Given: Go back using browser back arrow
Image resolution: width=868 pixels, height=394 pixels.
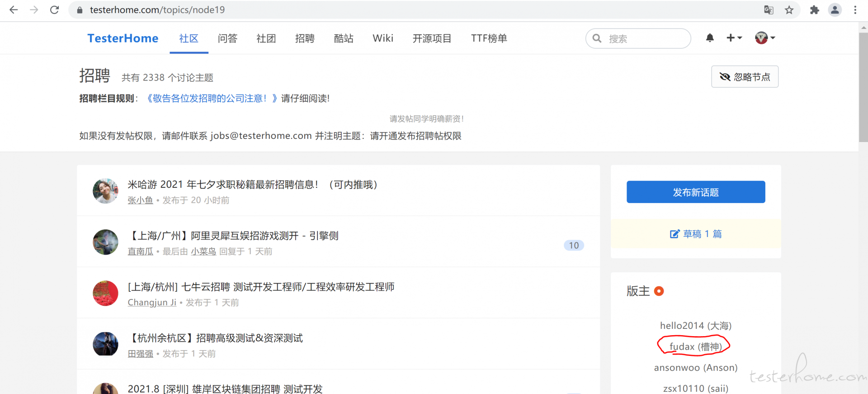Looking at the screenshot, I should (x=14, y=9).
